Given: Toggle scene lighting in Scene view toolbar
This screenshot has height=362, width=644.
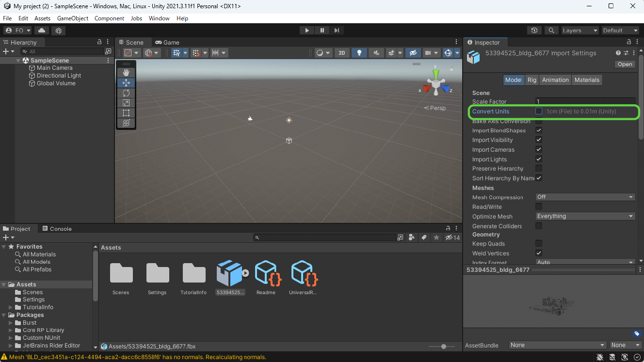Looking at the screenshot, I should tap(359, 52).
